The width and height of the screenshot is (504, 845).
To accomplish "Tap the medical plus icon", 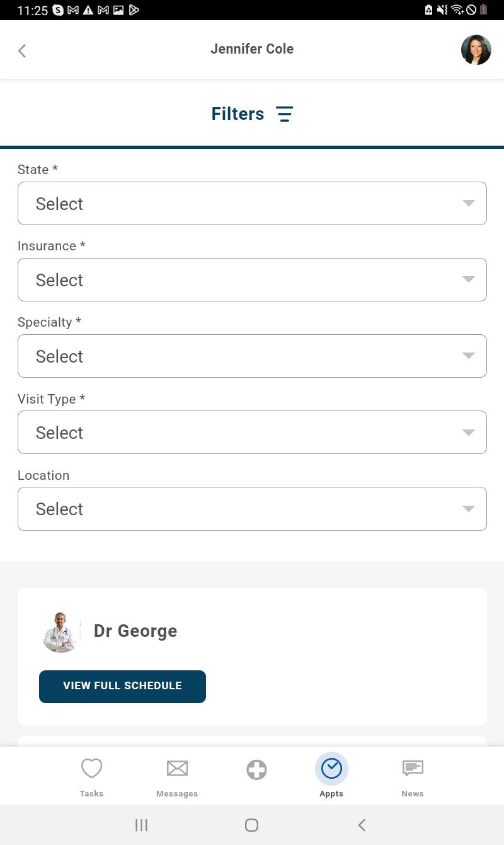I will [256, 769].
